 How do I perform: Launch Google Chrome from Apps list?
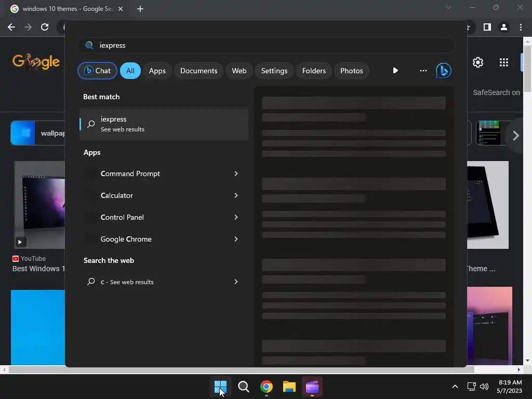[126, 239]
